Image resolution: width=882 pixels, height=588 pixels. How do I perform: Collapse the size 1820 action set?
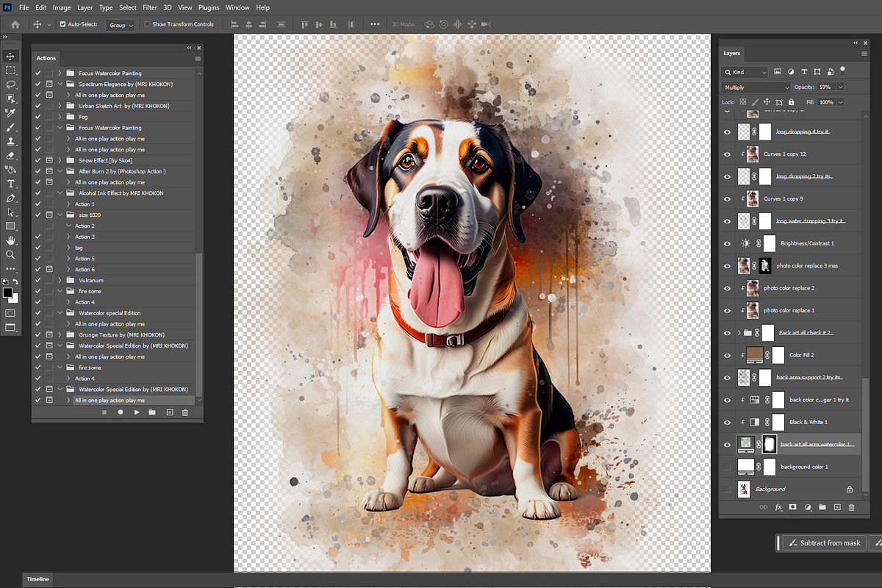(60, 215)
